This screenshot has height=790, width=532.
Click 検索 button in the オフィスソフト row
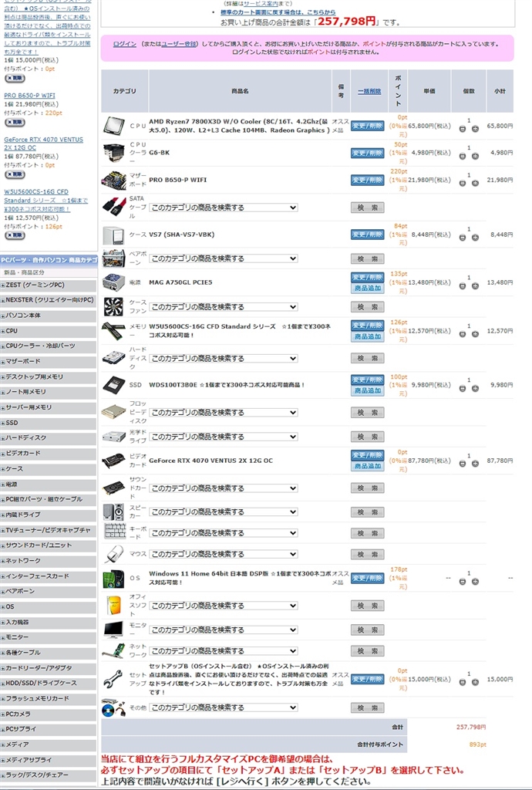[368, 606]
